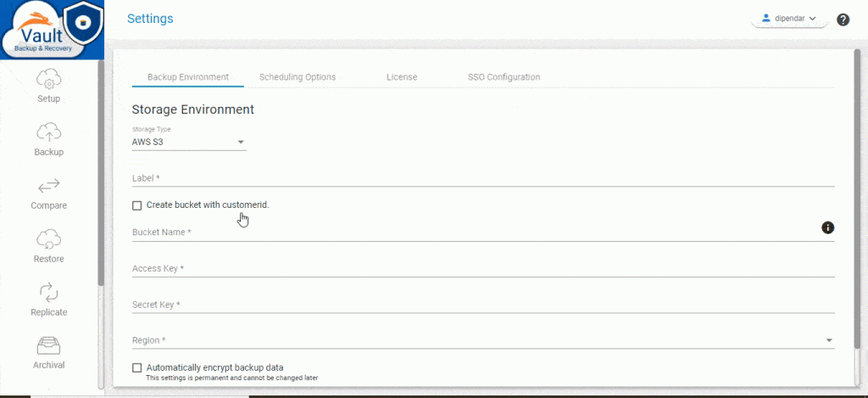The image size is (868, 398).
Task: Open the Setup section in sidebar
Action: point(48,87)
